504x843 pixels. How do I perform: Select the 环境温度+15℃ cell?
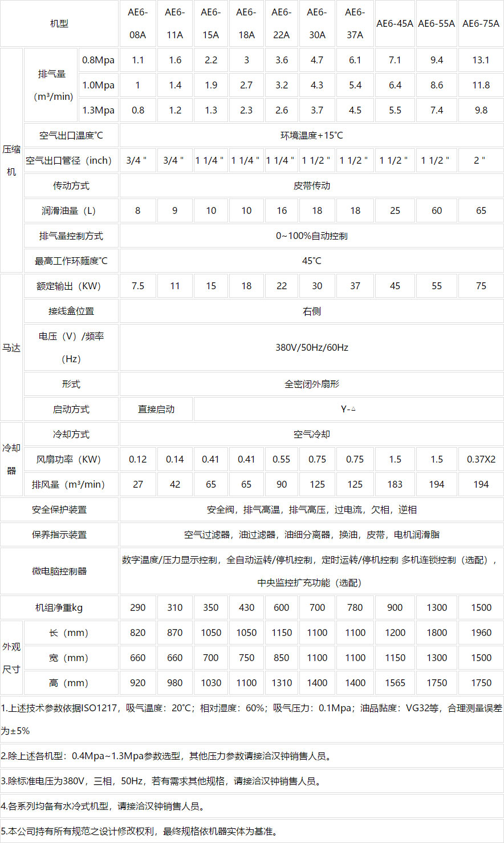click(311, 135)
